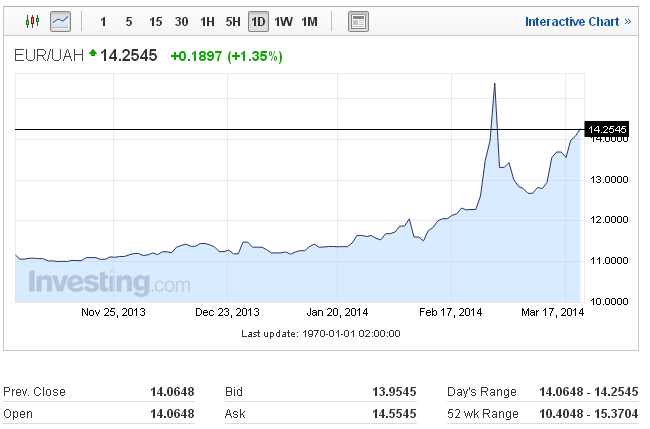Choose the 30 minute interval
This screenshot has height=429, width=650.
click(181, 22)
